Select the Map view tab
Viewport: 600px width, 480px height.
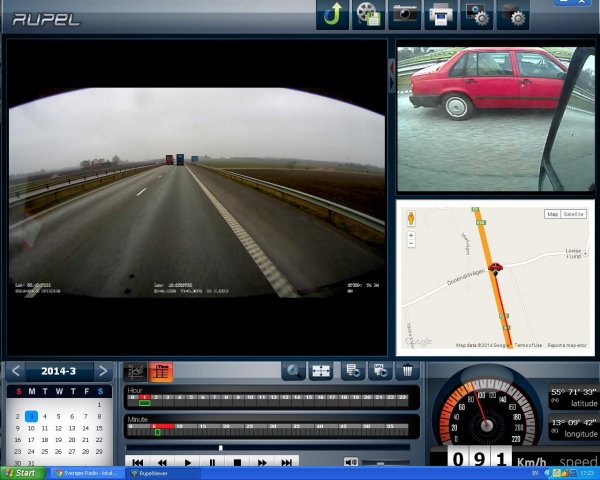pos(552,214)
